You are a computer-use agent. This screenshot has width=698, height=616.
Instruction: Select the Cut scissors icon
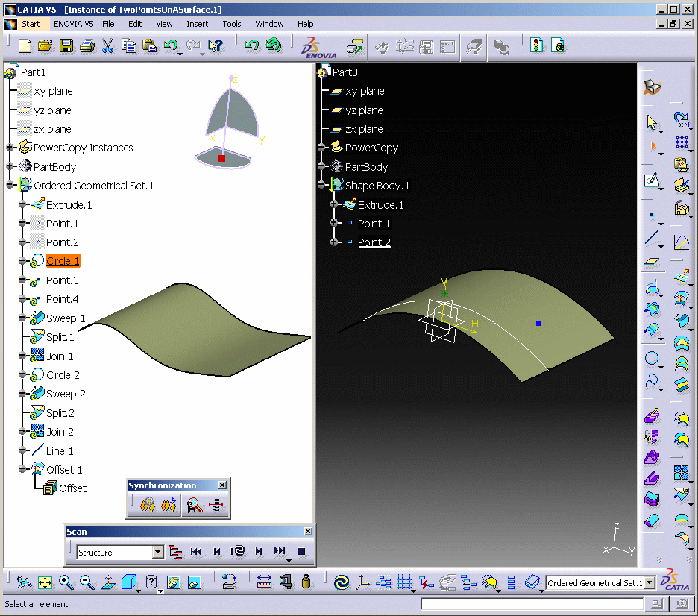pyautogui.click(x=107, y=46)
